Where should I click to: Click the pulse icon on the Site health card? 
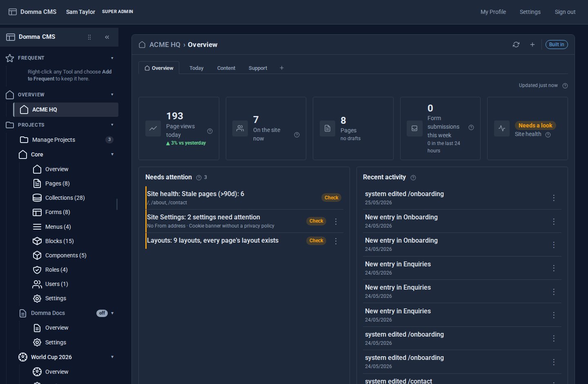click(502, 128)
